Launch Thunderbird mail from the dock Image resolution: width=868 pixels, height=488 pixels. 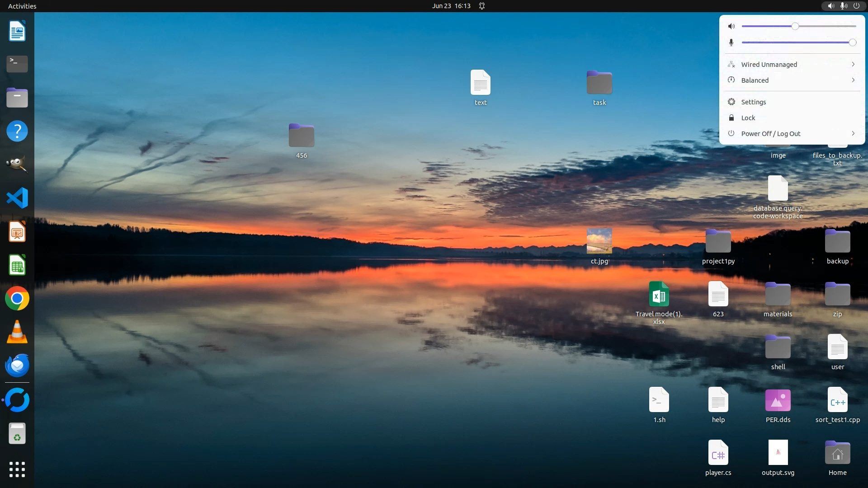pos(17,366)
